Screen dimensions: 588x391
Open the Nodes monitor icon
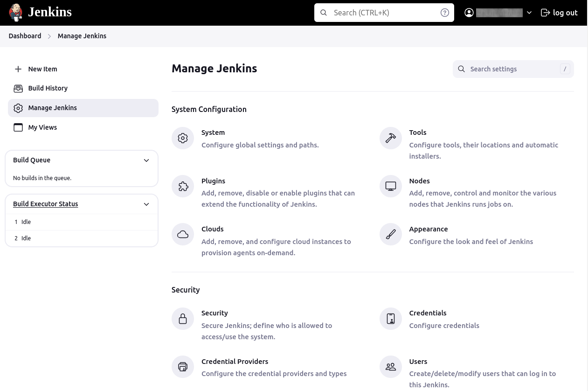tap(391, 187)
